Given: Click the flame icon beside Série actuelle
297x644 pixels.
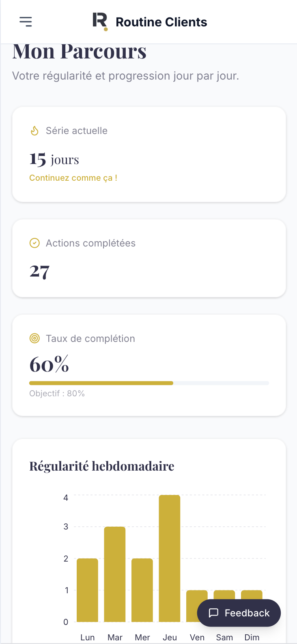Looking at the screenshot, I should 34,131.
